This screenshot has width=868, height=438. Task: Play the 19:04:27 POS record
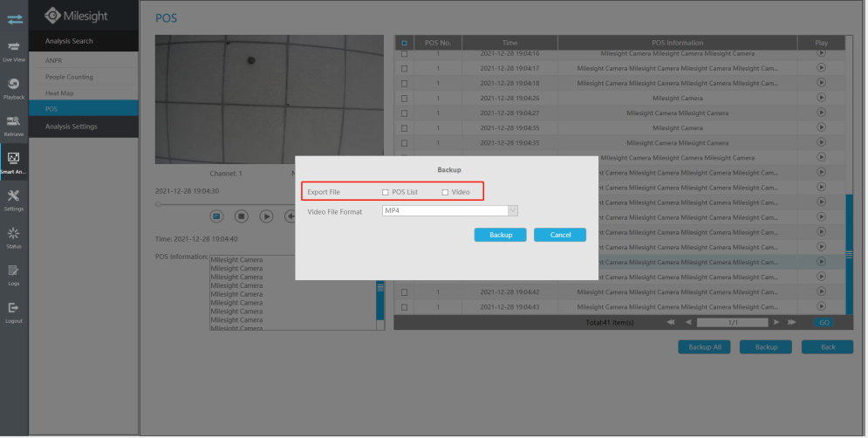[x=821, y=113]
